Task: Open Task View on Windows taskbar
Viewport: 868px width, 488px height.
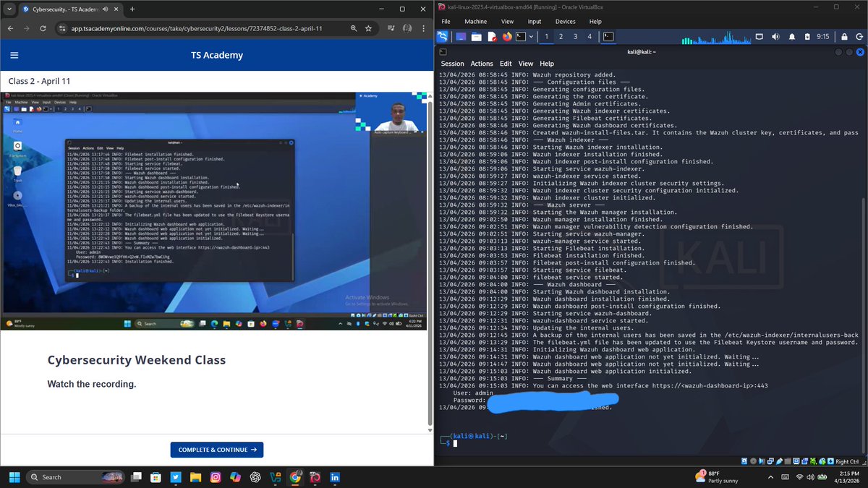Action: click(135, 477)
